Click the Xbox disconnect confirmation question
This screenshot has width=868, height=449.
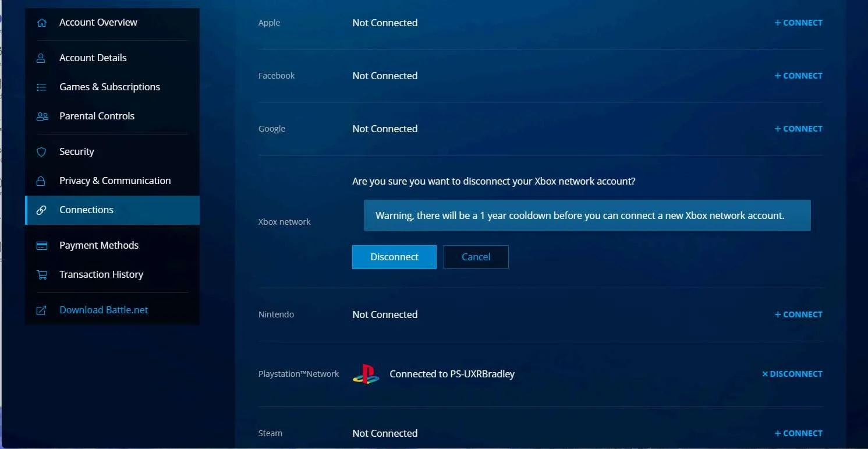[494, 181]
